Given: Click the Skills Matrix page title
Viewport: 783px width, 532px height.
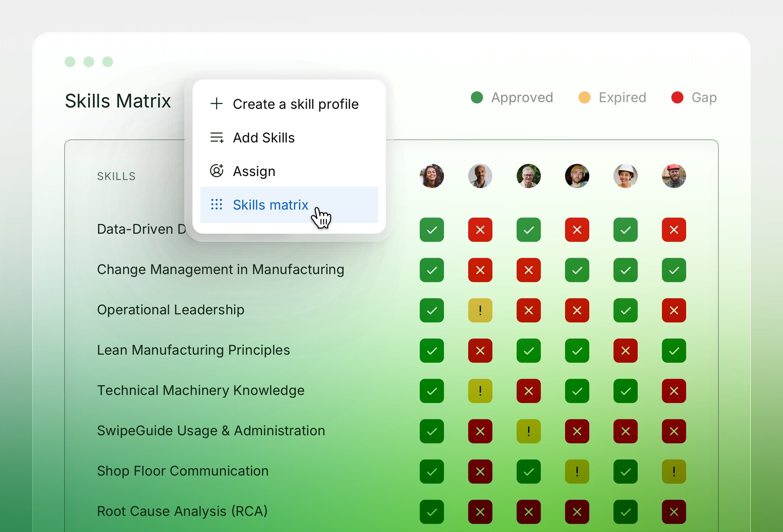Looking at the screenshot, I should (118, 101).
